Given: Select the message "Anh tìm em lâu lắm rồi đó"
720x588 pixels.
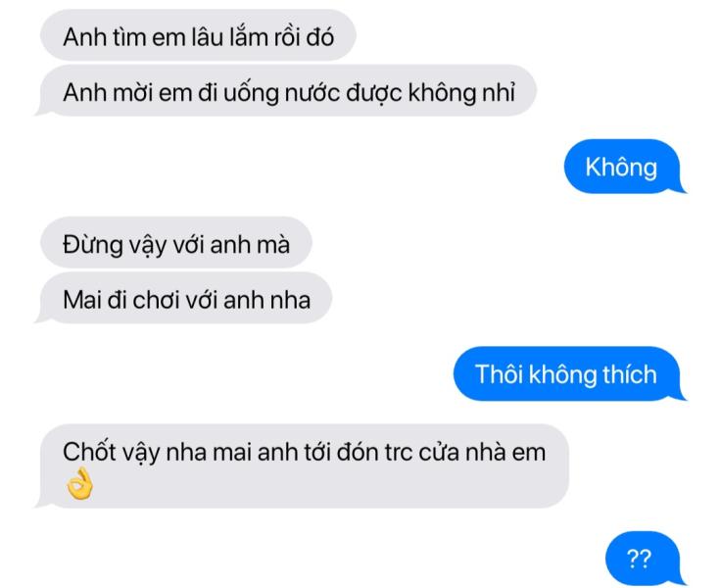Looking at the screenshot, I should 198,35.
